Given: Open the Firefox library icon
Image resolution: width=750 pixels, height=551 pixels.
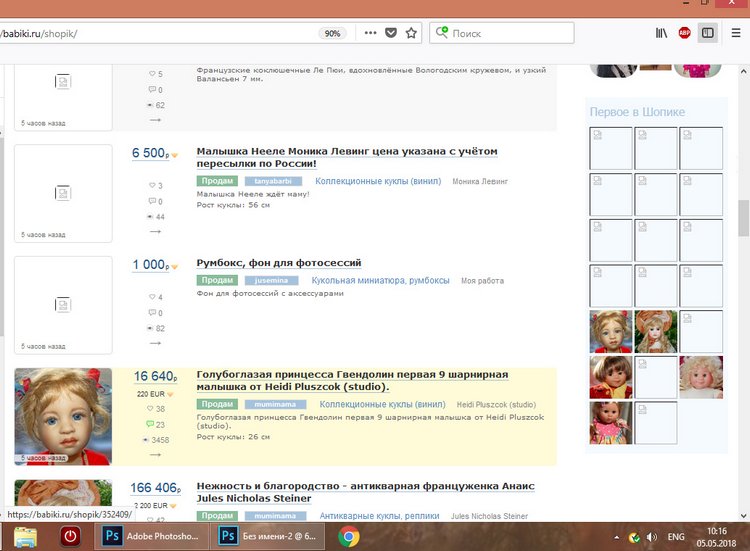Looking at the screenshot, I should 661,33.
